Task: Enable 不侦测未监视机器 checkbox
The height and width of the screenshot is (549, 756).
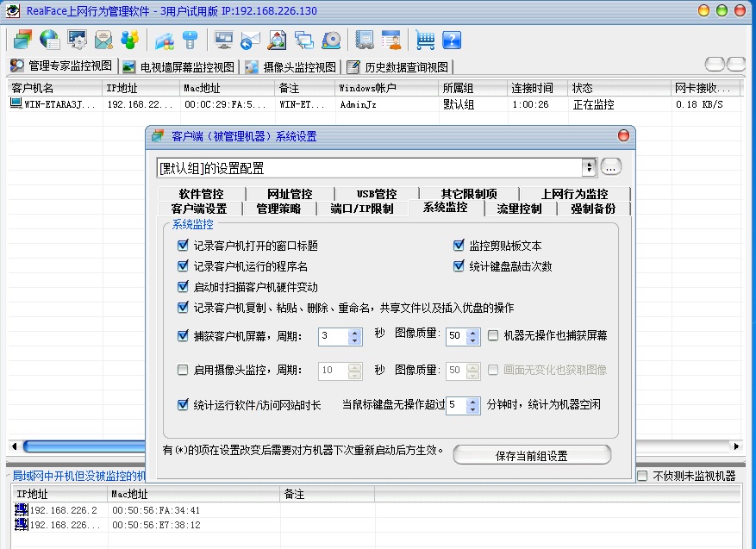Action: pyautogui.click(x=642, y=476)
